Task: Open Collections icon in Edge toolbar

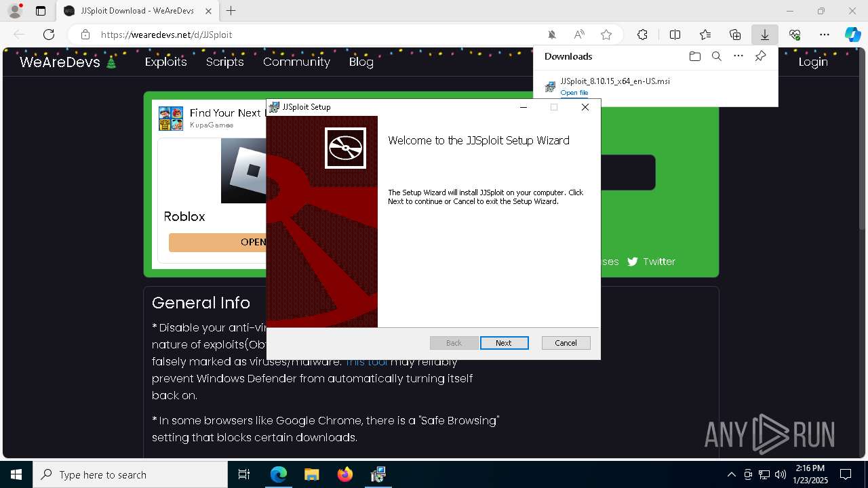Action: 735,35
